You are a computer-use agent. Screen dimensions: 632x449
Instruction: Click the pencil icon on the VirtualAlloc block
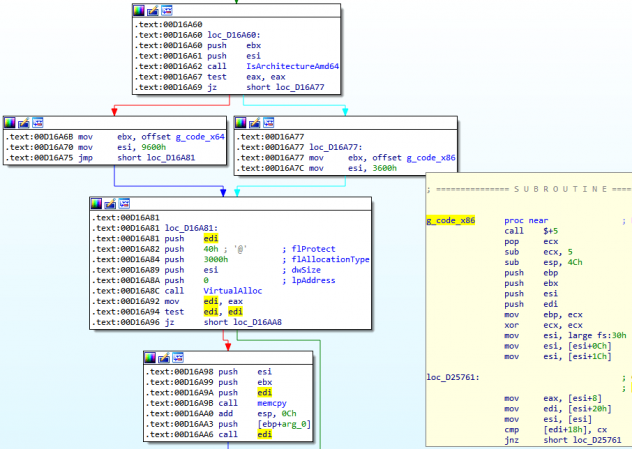[111, 203]
